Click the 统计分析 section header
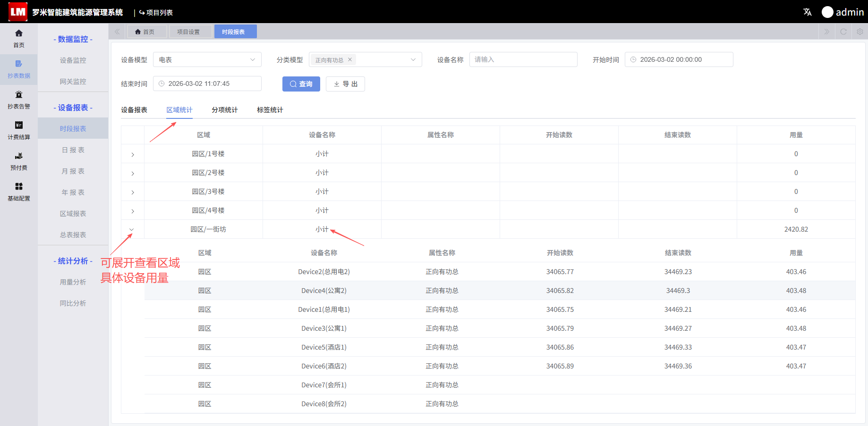This screenshot has width=868, height=426. [x=73, y=261]
